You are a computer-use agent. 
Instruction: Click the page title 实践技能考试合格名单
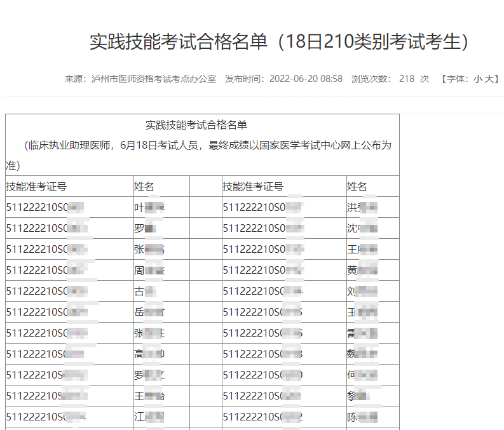click(280, 42)
